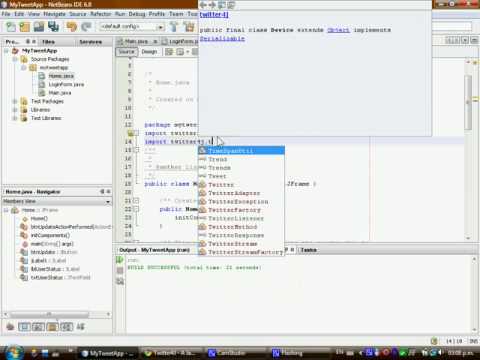The height and width of the screenshot is (360, 480).
Task: Switch to the Tasks tab
Action: (x=308, y=250)
